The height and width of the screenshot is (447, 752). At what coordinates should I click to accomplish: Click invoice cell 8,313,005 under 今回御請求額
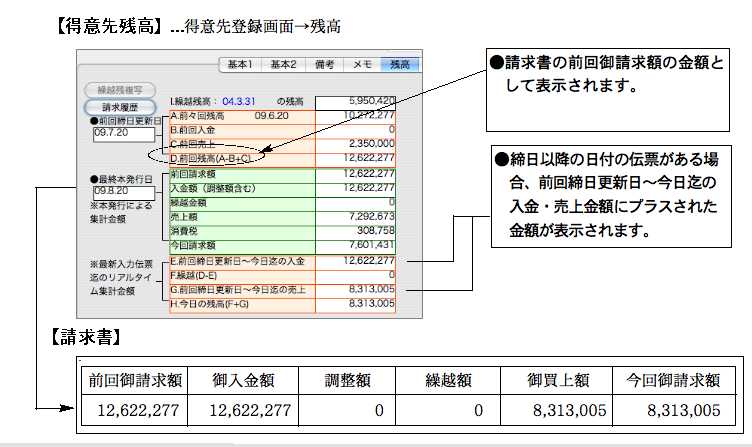(674, 411)
